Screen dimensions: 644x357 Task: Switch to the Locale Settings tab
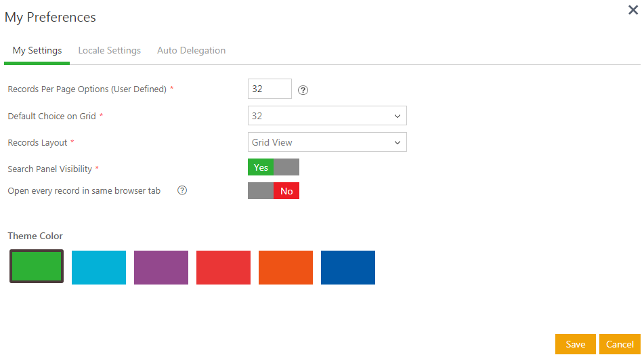click(110, 51)
